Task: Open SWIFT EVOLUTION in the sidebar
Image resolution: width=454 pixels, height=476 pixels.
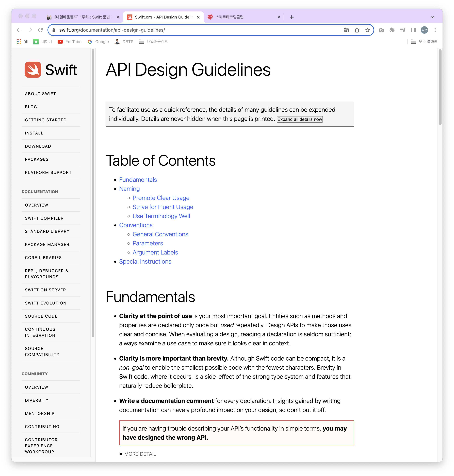Action: point(46,303)
